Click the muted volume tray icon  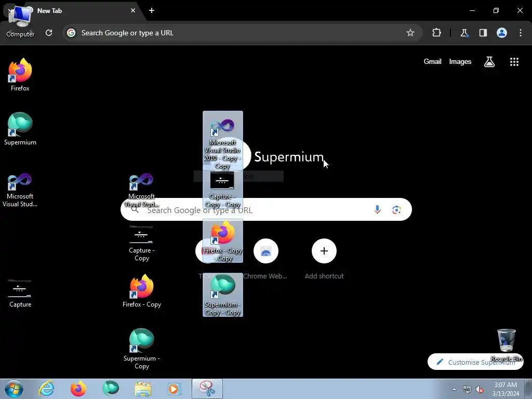pyautogui.click(x=480, y=389)
